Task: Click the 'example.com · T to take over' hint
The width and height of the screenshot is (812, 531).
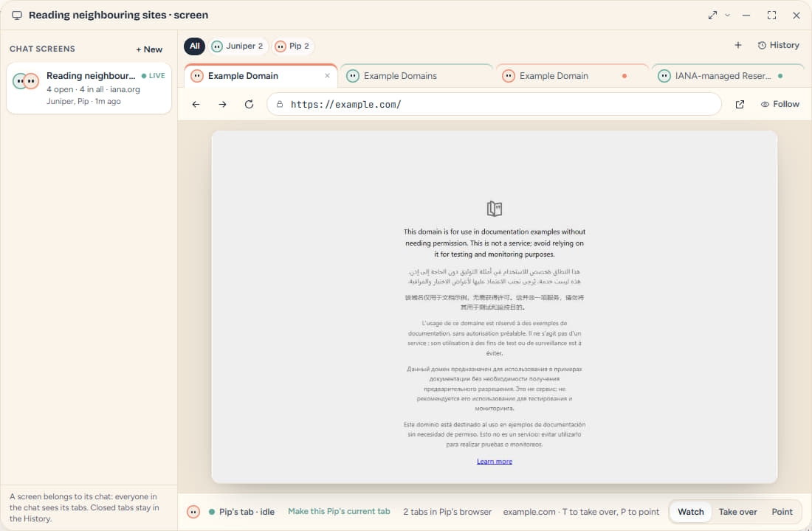Action: pyautogui.click(x=581, y=512)
